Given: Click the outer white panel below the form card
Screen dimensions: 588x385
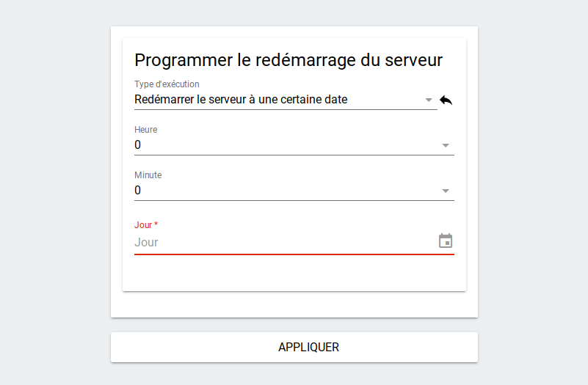Looking at the screenshot, I should (294, 304).
